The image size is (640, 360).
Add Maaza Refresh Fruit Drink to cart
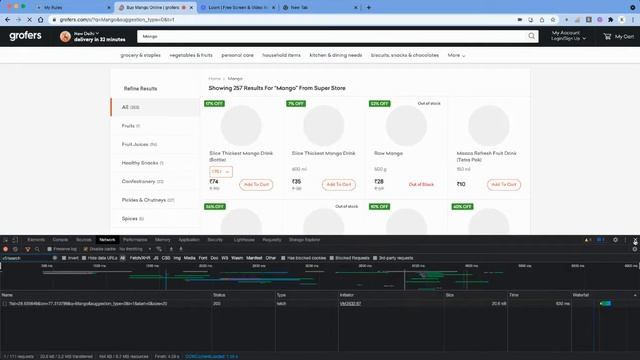pos(504,184)
